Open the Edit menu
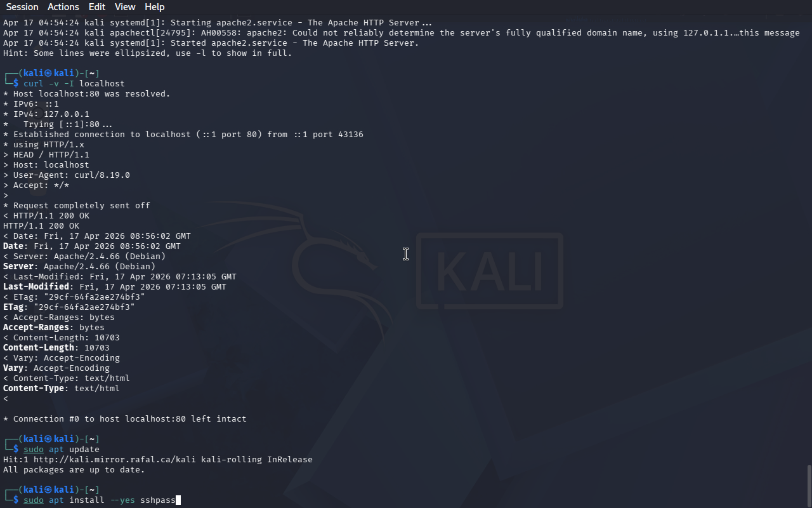This screenshot has width=812, height=508. 97,7
